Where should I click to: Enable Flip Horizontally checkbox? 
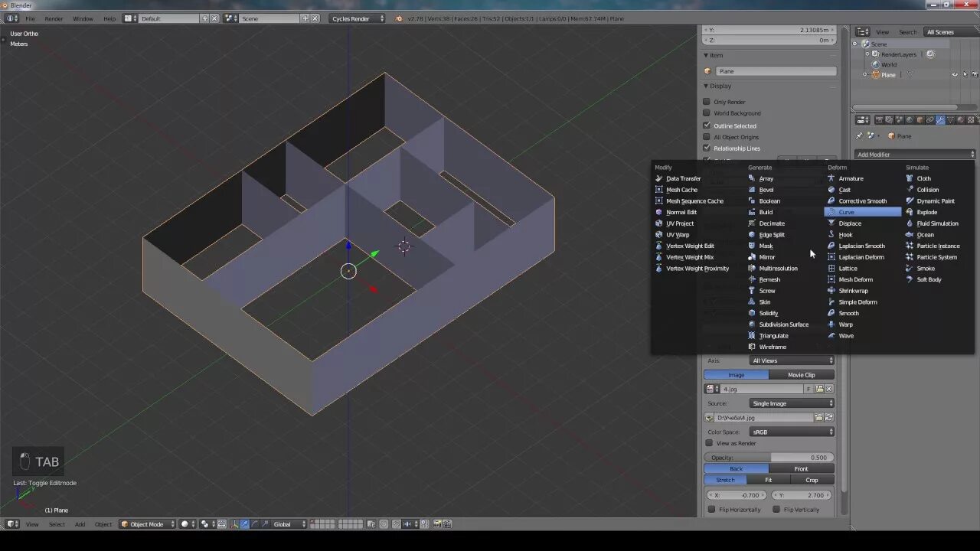pyautogui.click(x=712, y=510)
